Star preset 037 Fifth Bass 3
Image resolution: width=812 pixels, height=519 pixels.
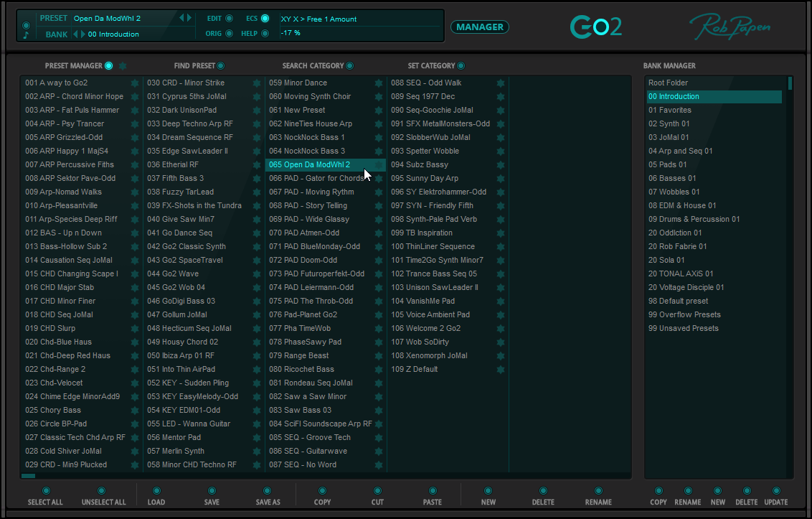pos(256,178)
